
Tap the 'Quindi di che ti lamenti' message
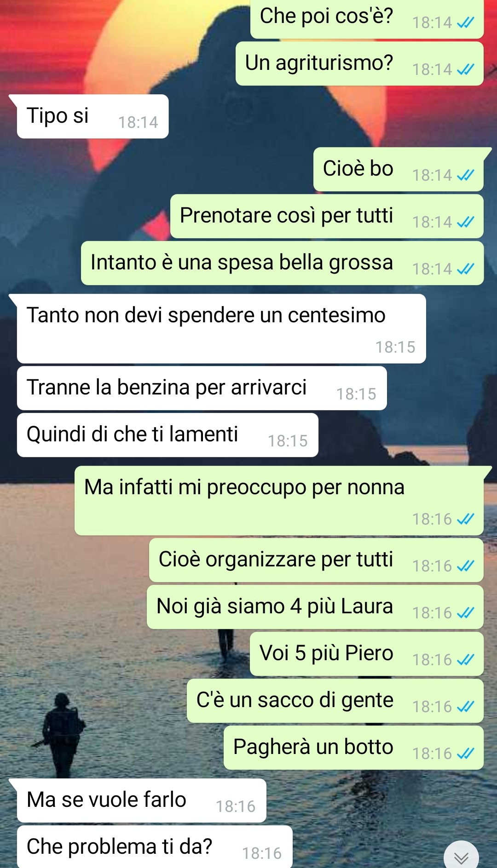tap(168, 435)
